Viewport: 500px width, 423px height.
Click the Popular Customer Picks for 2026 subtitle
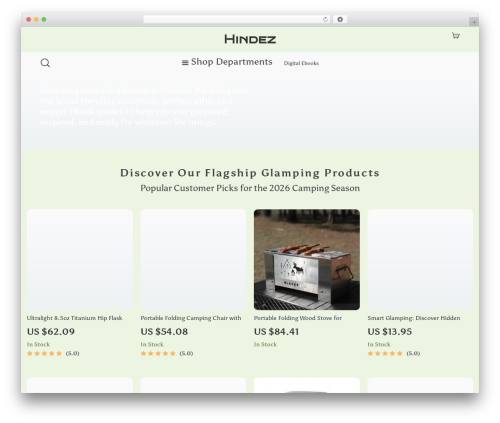pos(250,188)
